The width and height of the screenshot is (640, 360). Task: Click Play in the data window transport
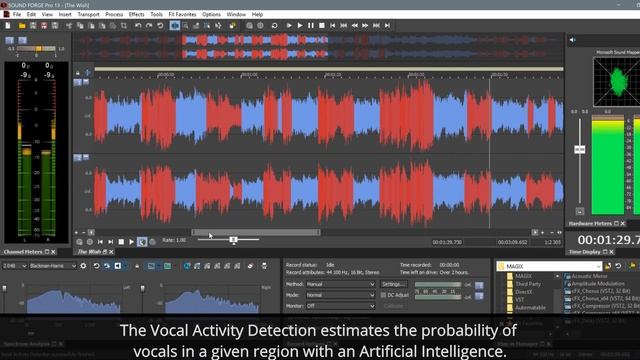tap(131, 242)
